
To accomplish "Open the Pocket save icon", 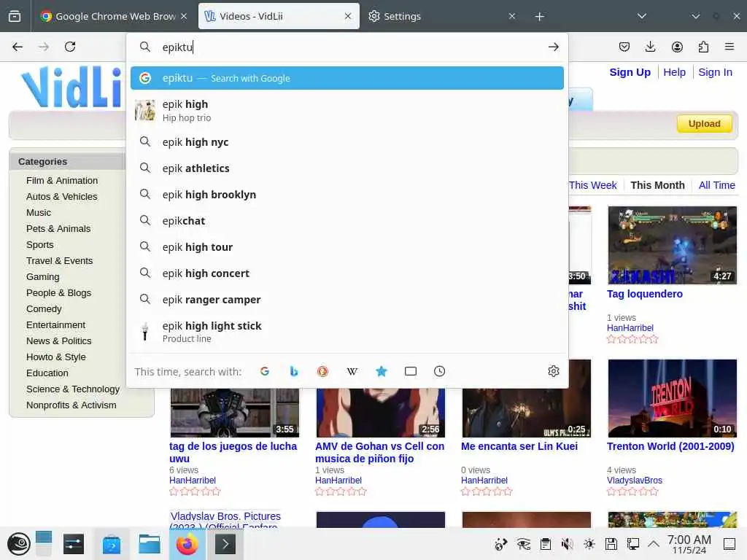I will [x=624, y=47].
